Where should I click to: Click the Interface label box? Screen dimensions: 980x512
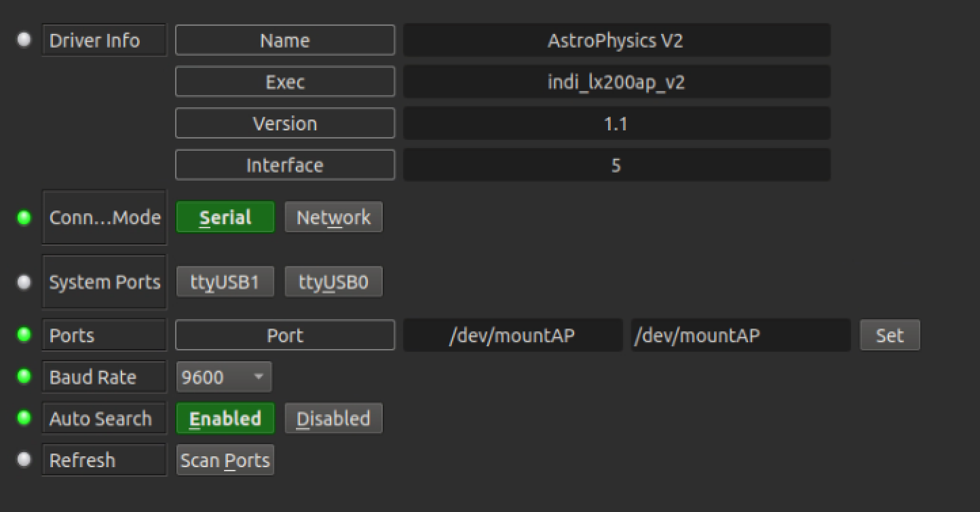[x=285, y=165]
